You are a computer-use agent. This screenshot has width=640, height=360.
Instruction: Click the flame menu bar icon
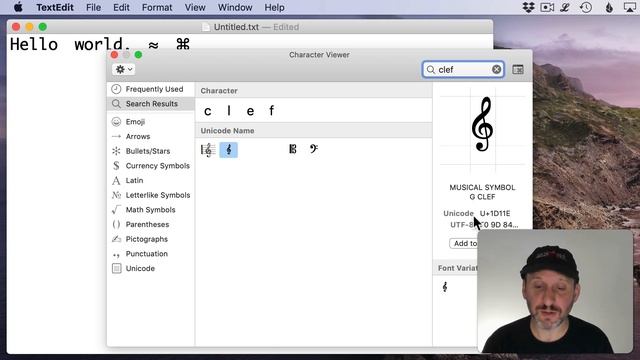609,7
